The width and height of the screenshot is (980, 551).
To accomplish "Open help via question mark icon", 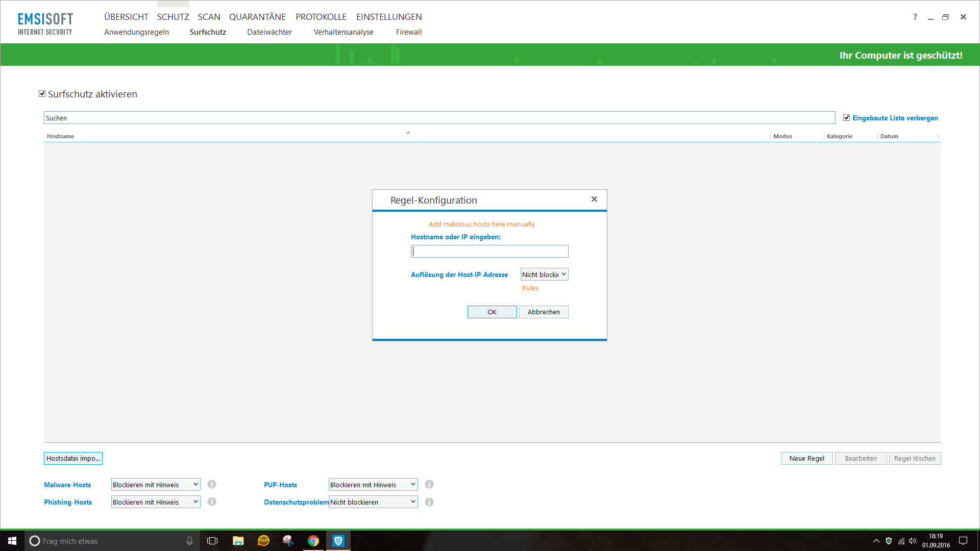I will pos(915,17).
